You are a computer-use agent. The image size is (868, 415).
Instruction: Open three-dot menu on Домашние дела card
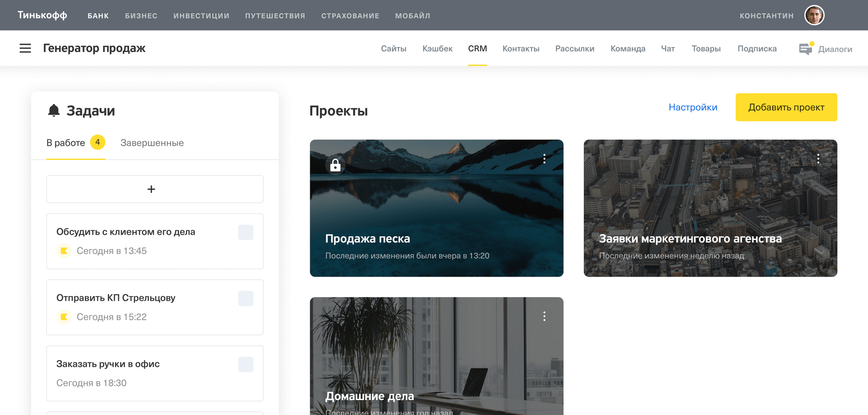tap(544, 316)
